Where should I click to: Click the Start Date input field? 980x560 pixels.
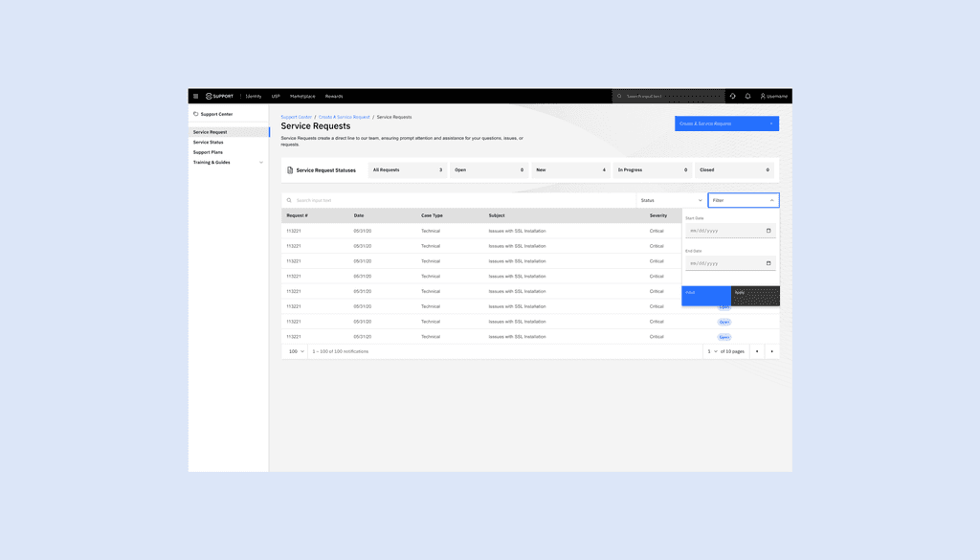click(x=730, y=231)
